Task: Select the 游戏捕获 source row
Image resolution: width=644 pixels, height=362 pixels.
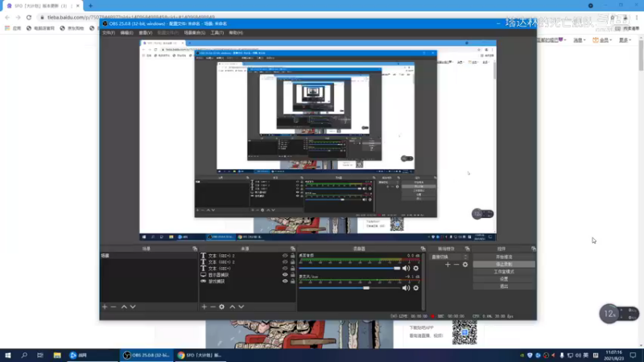Action: (x=247, y=281)
